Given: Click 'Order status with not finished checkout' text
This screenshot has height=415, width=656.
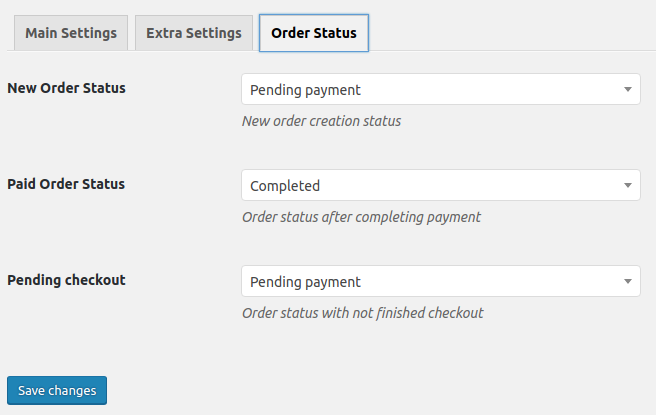Looking at the screenshot, I should click(x=362, y=313).
